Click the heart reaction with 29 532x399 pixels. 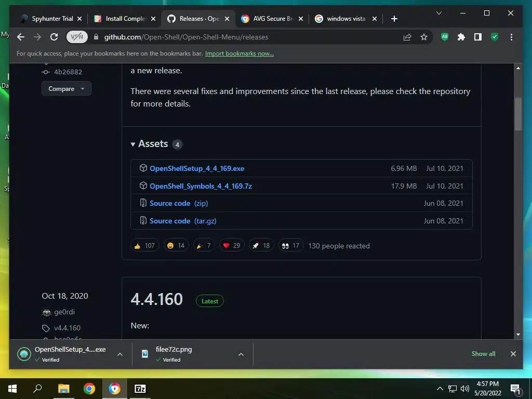(232, 246)
